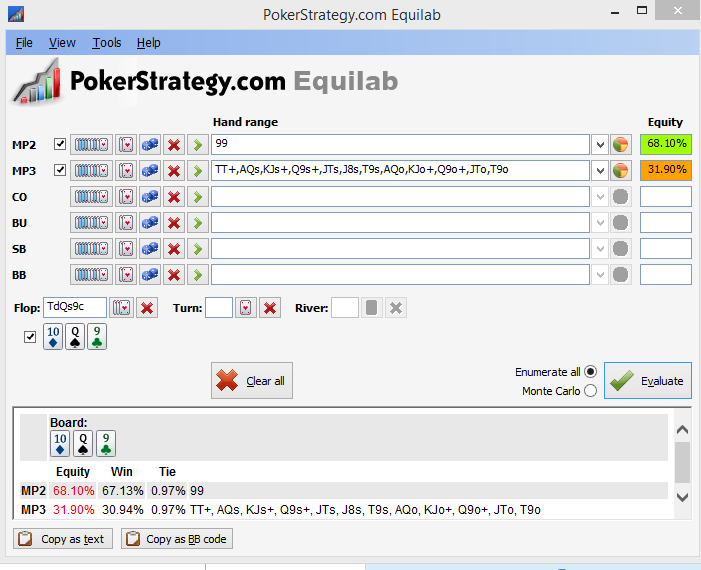Viewport: 701px width, 570px height.
Task: Open card selector for BB row
Action: point(126,274)
